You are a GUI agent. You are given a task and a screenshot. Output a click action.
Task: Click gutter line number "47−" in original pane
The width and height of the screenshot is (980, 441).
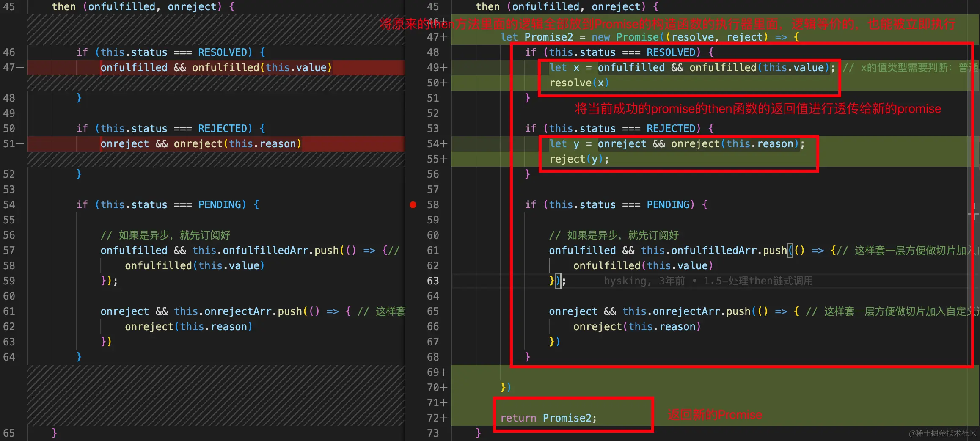[13, 68]
